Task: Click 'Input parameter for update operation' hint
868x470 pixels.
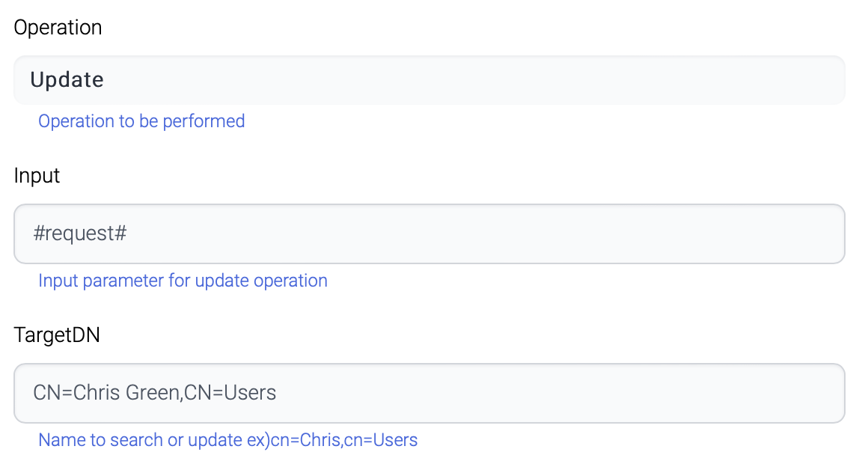Action: point(183,281)
